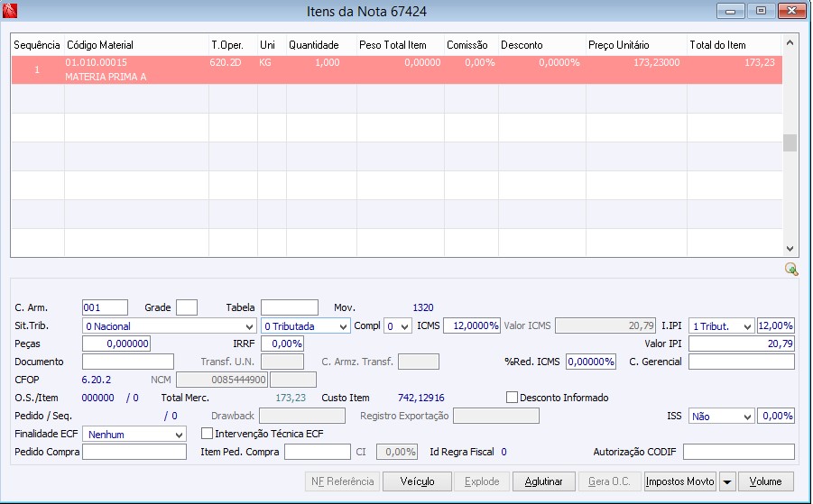The image size is (813, 504).
Task: Click the Código Material column header
Action: tap(137, 45)
